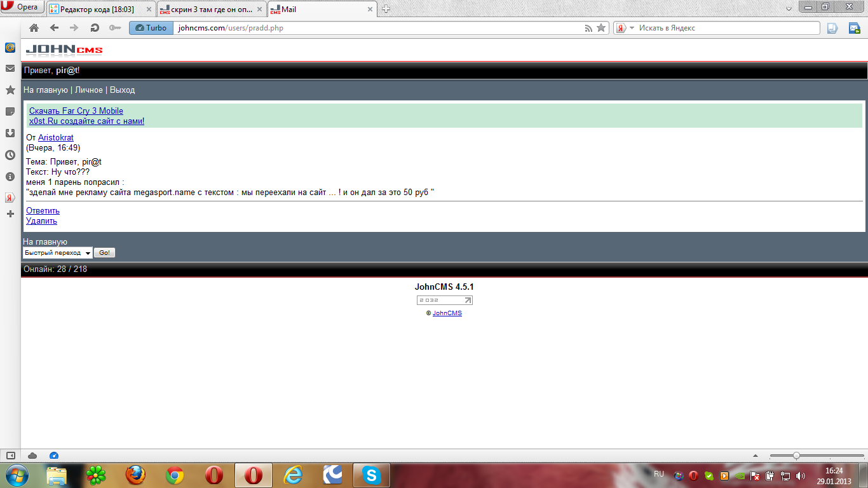The image size is (868, 488).
Task: Open the x0st.Ru создайте сайт link
Action: 86,121
